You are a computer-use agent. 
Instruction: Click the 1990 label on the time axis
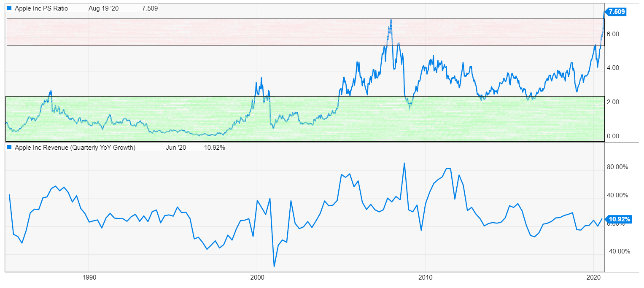[89, 277]
